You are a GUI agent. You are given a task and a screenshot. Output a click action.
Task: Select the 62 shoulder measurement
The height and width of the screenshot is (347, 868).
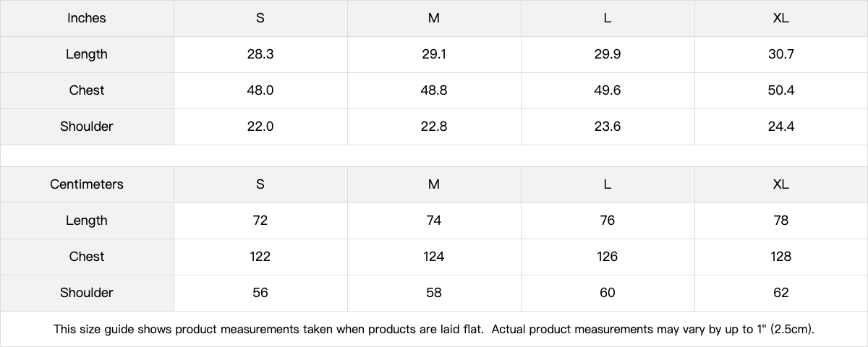tap(781, 293)
